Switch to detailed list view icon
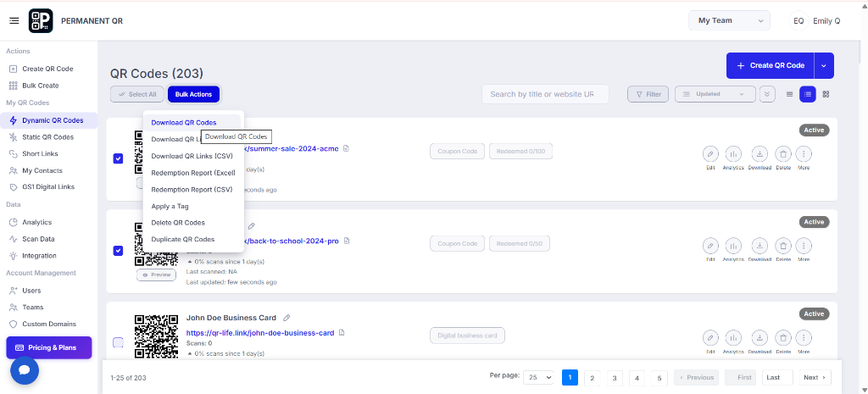This screenshot has height=394, width=868. 808,94
